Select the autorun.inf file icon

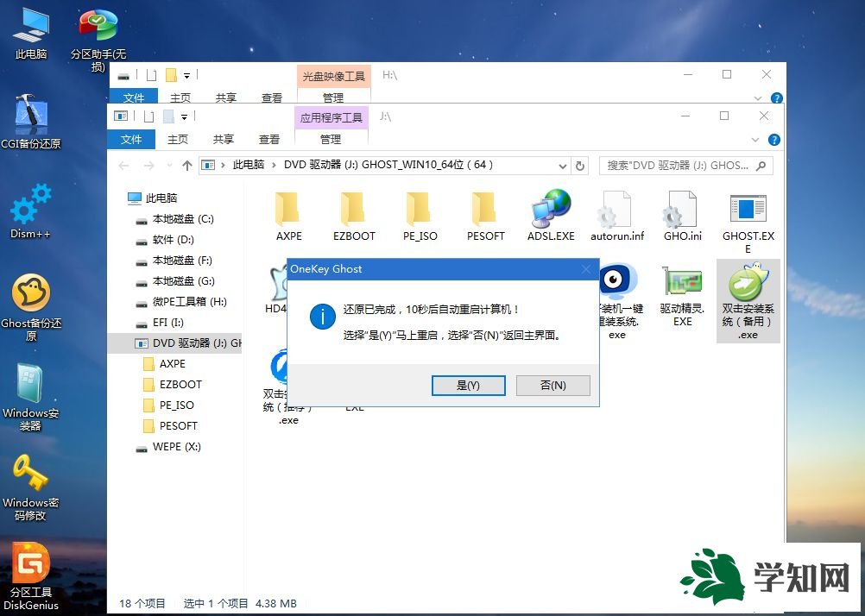click(x=616, y=210)
